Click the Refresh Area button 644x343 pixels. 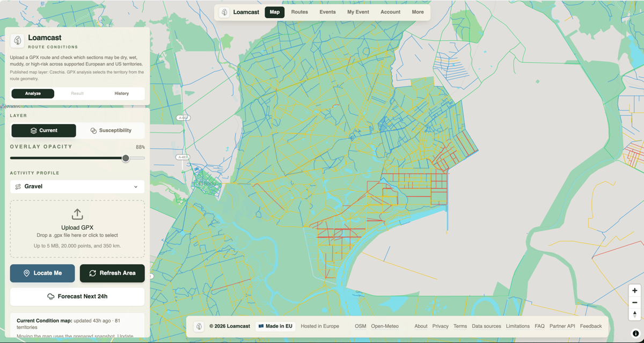click(x=112, y=273)
